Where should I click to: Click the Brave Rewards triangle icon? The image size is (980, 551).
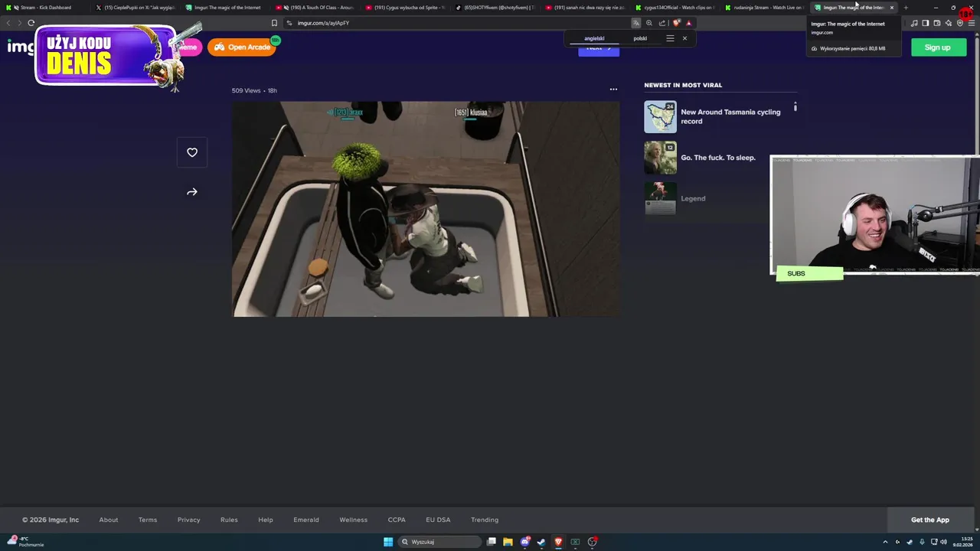coord(688,23)
